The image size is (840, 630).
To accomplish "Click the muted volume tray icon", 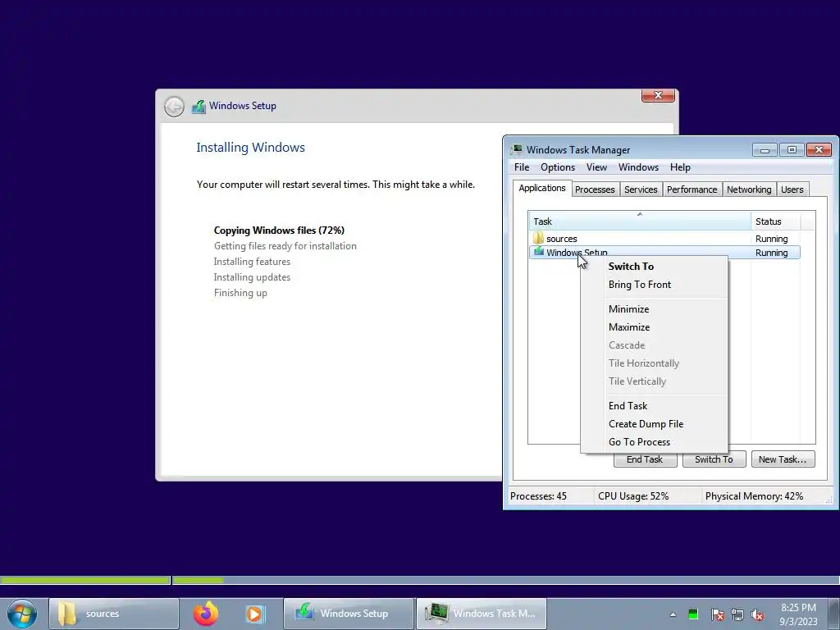I will [757, 614].
